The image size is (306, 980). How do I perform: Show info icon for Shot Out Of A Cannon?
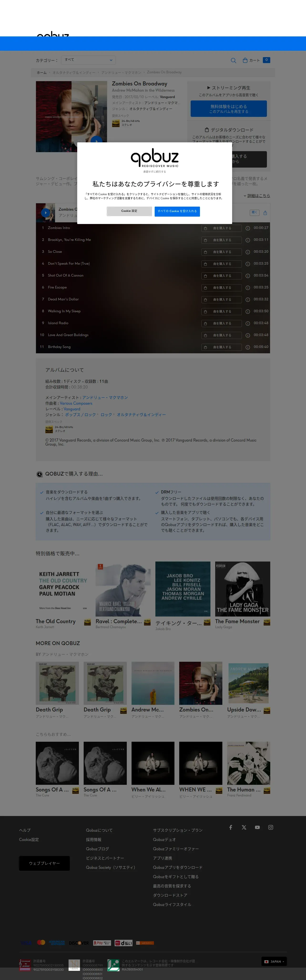click(x=248, y=276)
